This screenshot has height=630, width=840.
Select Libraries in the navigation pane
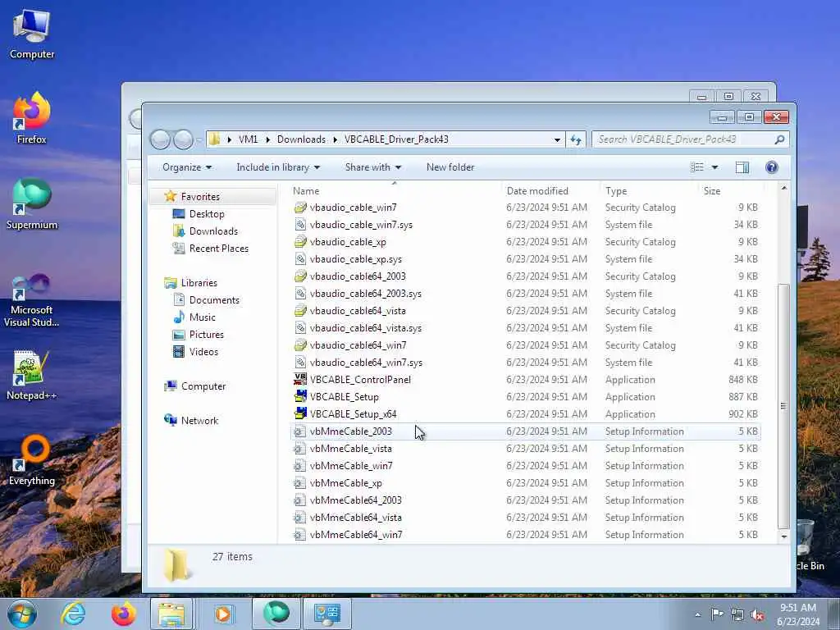pos(199,283)
